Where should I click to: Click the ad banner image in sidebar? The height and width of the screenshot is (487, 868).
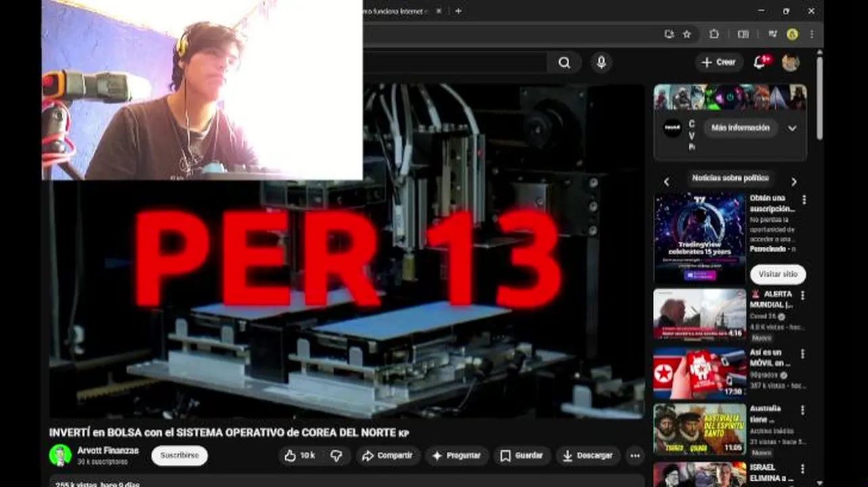click(x=730, y=97)
